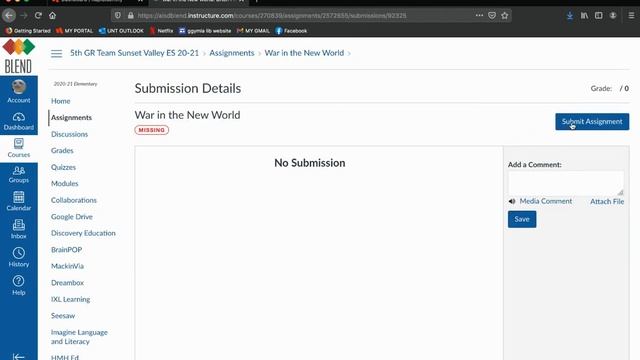
Task: Click the MISSING status badge
Action: 151,130
